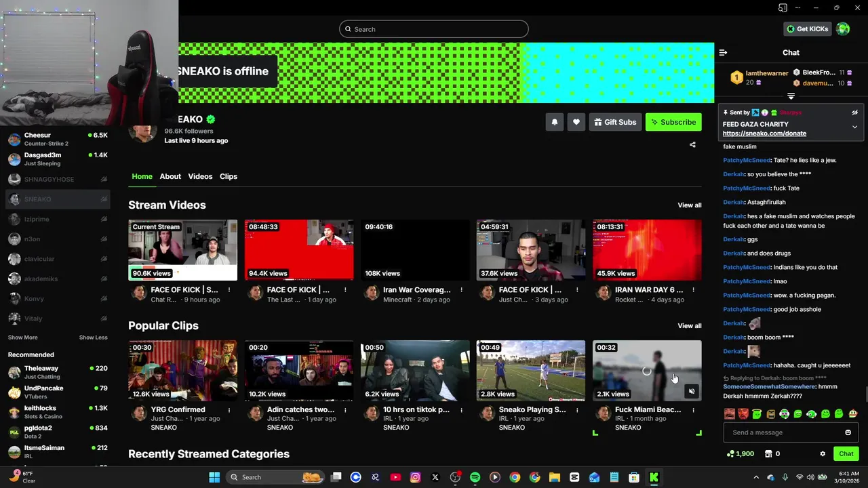This screenshot has height=488, width=868.
Task: Click the cast icon in title bar
Action: point(783,8)
